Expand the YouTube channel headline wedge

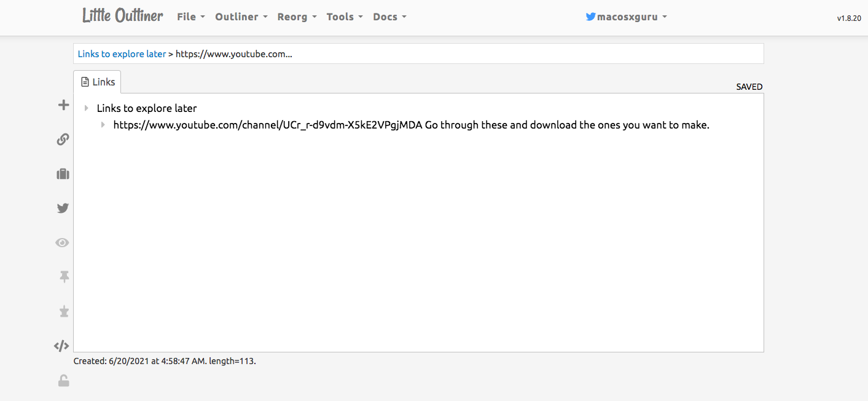103,125
